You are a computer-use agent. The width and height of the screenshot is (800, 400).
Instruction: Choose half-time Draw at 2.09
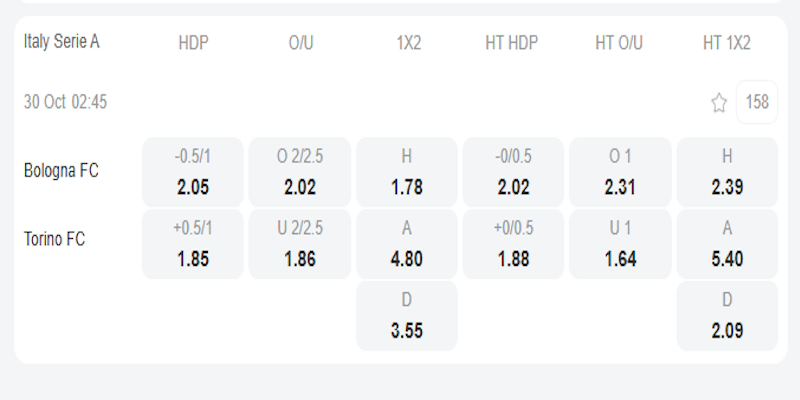[x=727, y=315]
